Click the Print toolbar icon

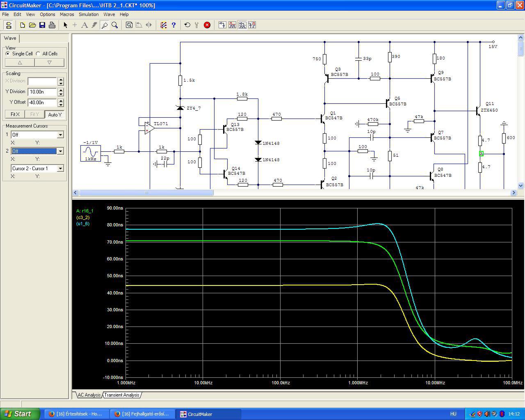click(x=52, y=25)
